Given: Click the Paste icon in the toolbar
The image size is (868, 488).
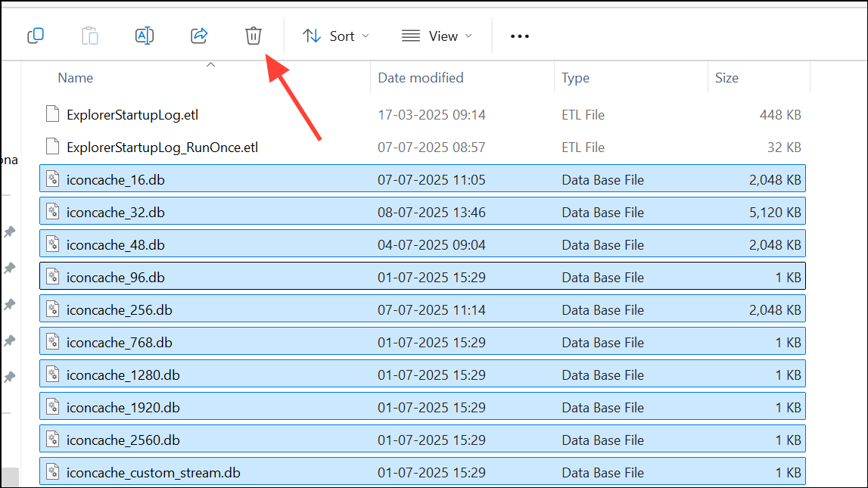Looking at the screenshot, I should tap(89, 35).
